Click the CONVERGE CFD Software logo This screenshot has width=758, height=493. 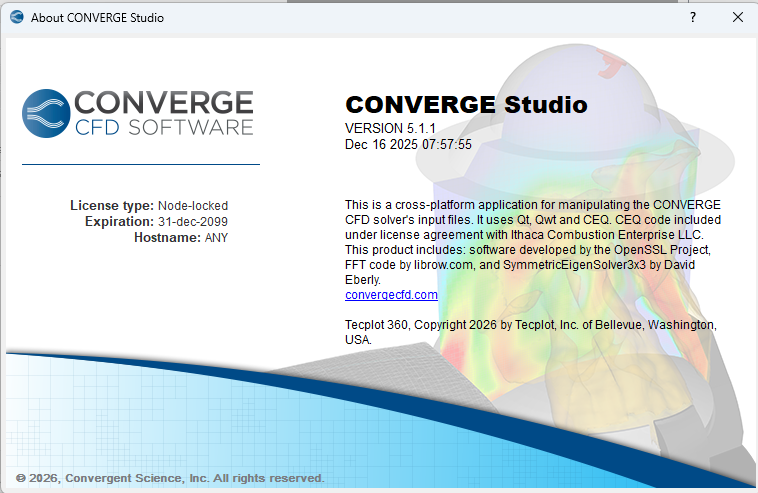(x=138, y=113)
